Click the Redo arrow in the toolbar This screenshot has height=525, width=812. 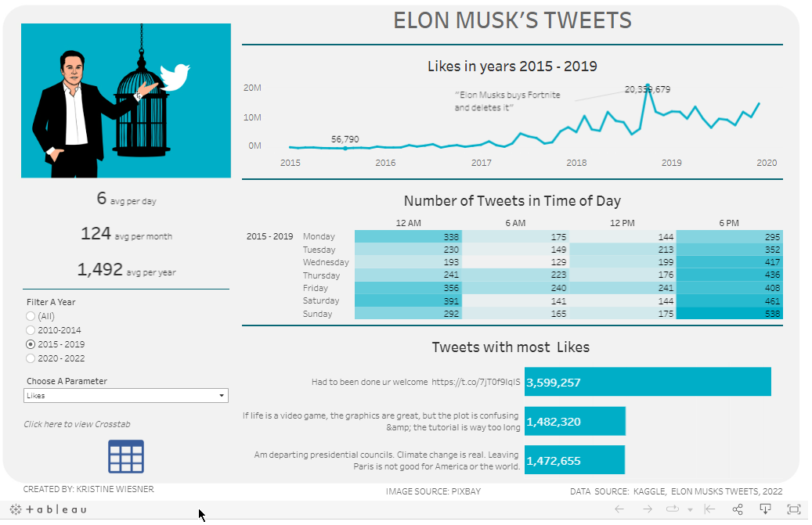tap(647, 509)
